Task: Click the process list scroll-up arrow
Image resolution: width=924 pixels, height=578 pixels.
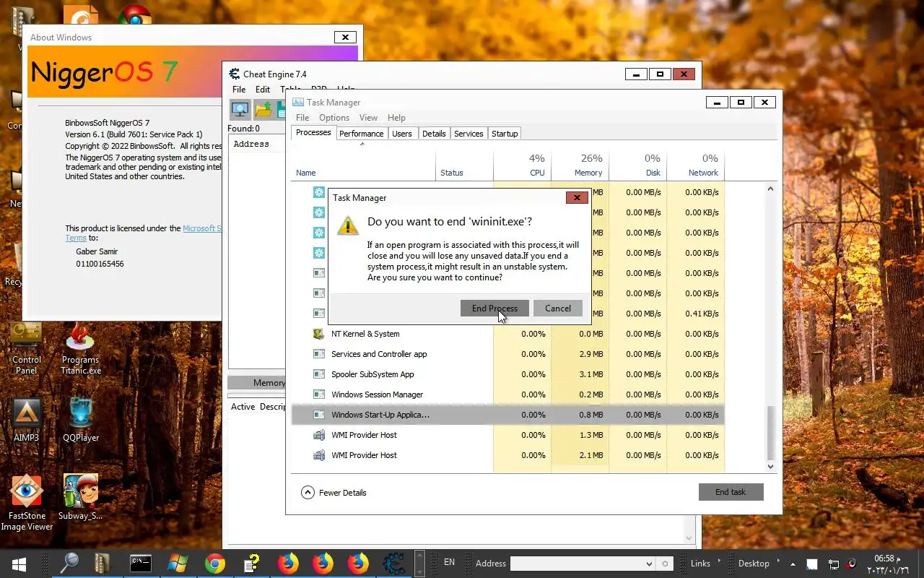Action: click(x=770, y=189)
